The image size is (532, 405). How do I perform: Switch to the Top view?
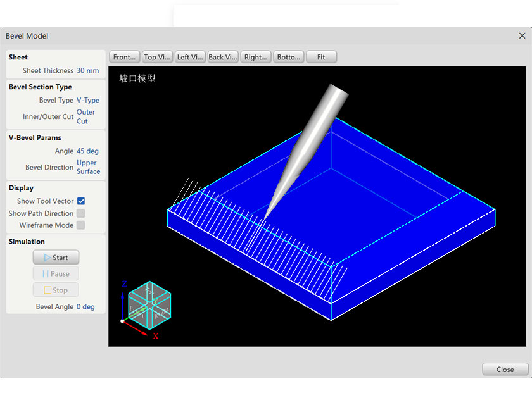click(x=157, y=56)
